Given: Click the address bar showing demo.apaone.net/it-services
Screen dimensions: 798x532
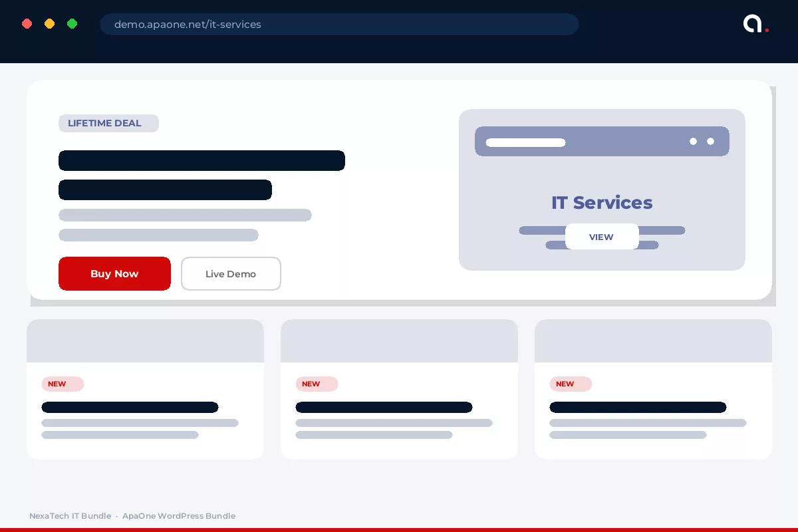Looking at the screenshot, I should click(x=339, y=24).
